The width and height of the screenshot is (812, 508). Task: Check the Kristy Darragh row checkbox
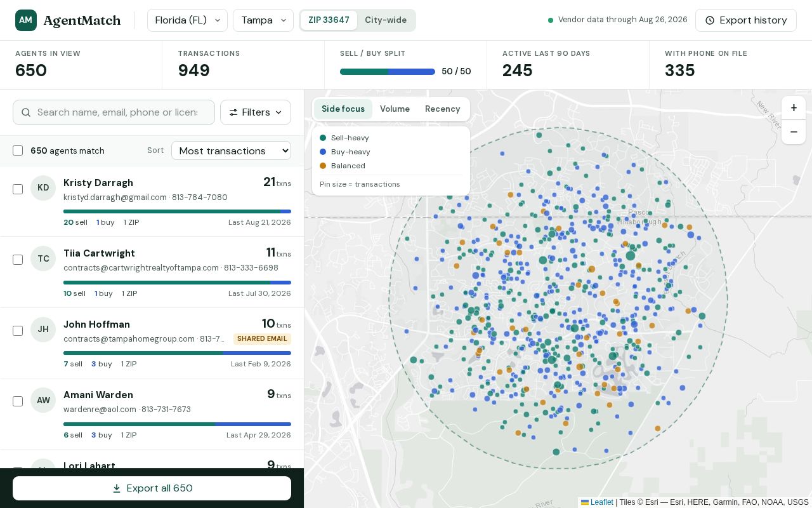click(x=18, y=189)
